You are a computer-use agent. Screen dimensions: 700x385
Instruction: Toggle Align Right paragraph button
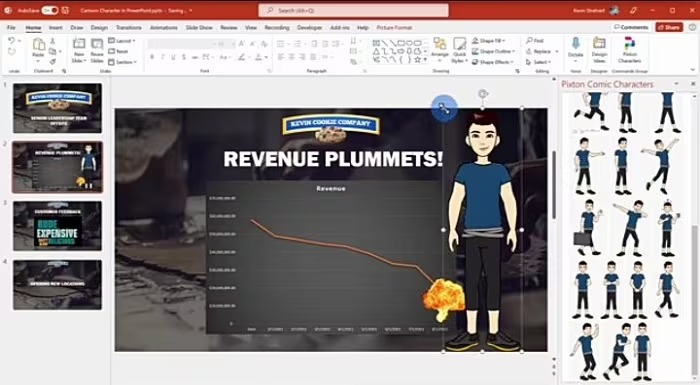(302, 57)
